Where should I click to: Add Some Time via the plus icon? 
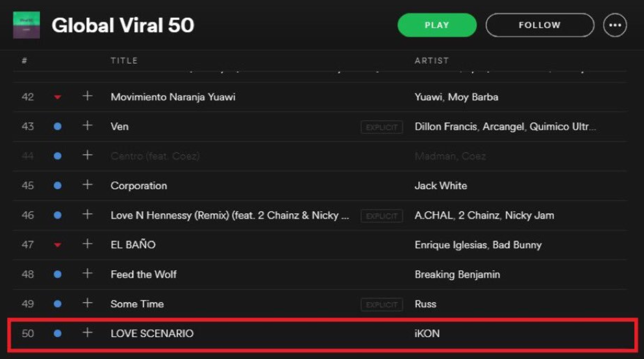[x=87, y=303]
